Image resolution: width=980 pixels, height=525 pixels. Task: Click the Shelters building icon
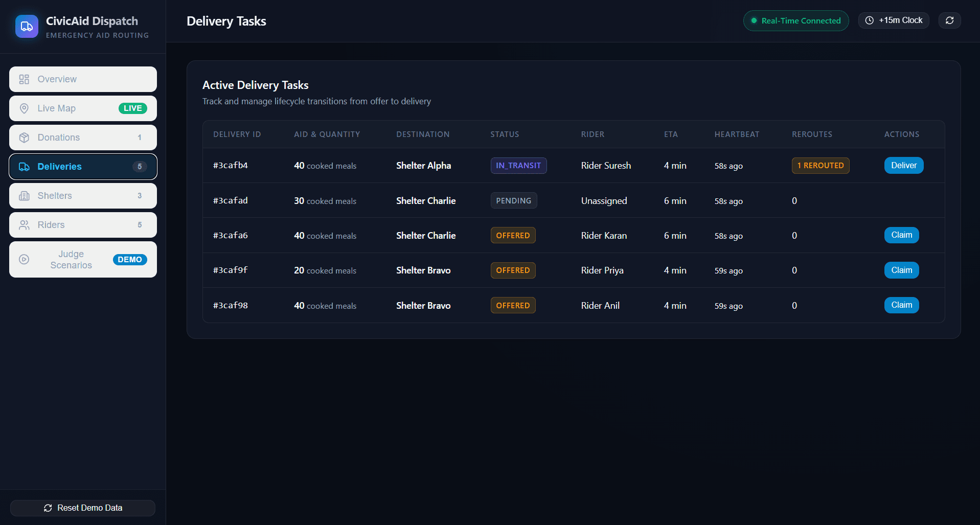coord(24,196)
